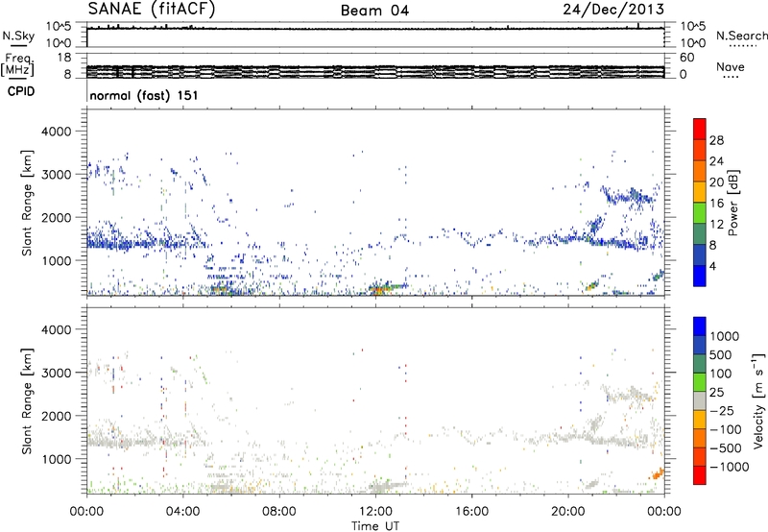This screenshot has width=768, height=532.
Task: Click the top blue 1000 Velocity swatch
Action: point(700,326)
